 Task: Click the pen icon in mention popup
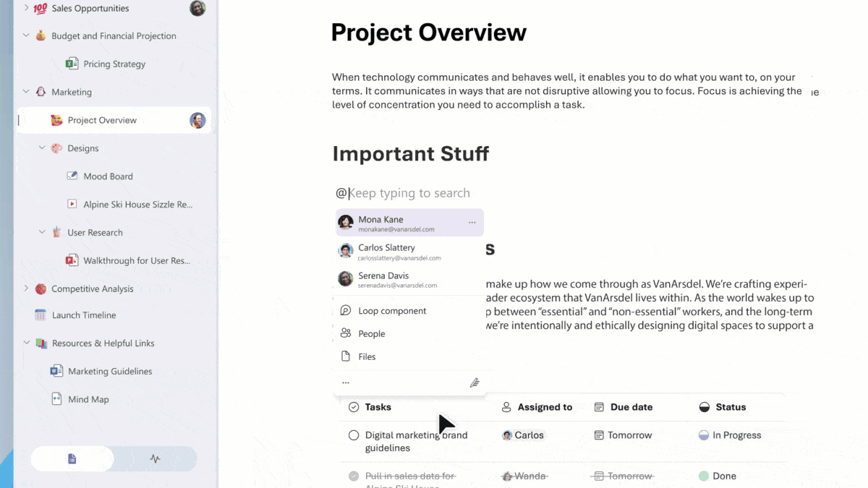pos(475,382)
